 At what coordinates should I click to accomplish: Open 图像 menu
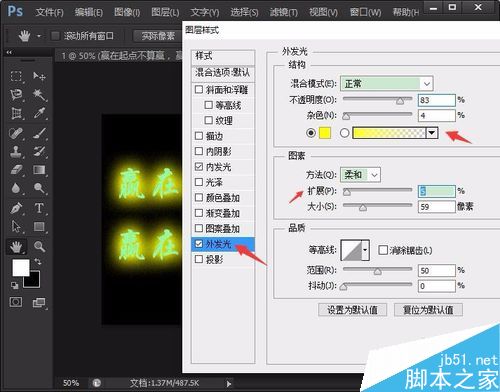[127, 12]
